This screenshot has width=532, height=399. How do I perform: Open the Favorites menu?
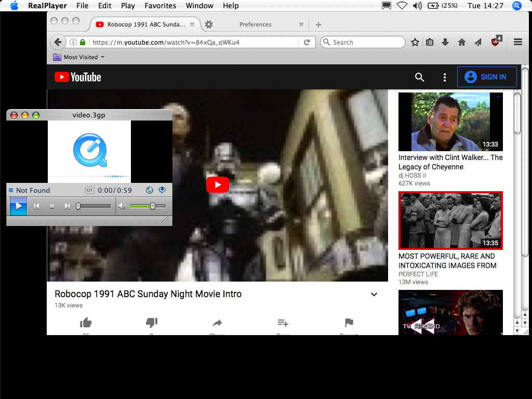pos(160,6)
